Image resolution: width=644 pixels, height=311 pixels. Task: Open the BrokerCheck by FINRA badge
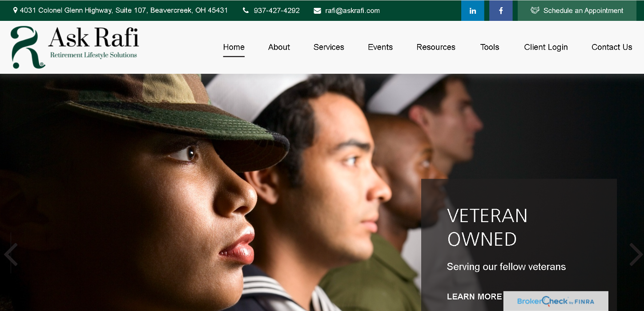click(555, 301)
